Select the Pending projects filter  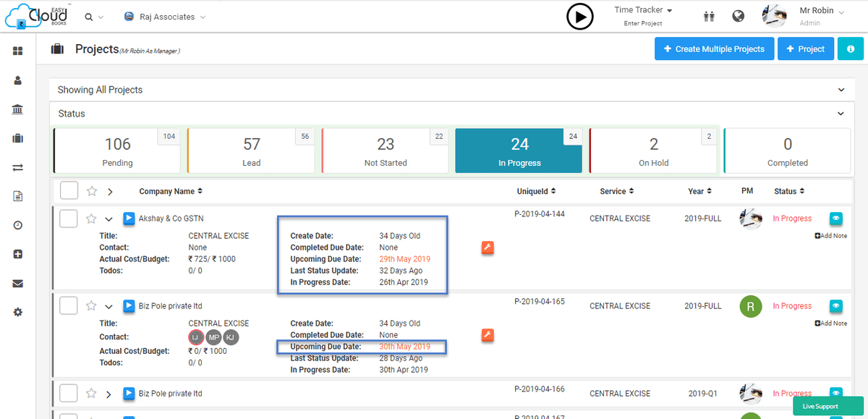[117, 151]
